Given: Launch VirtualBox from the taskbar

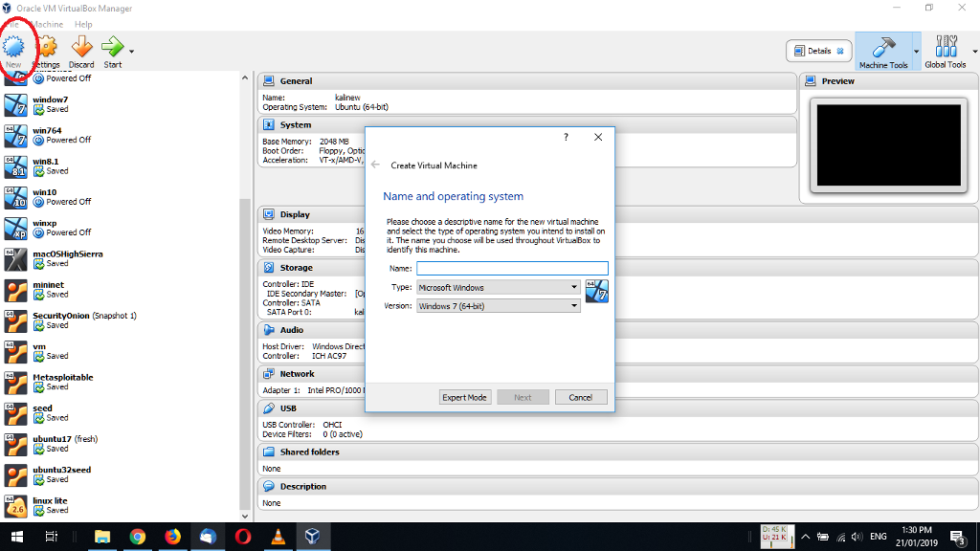Looking at the screenshot, I should coord(311,537).
